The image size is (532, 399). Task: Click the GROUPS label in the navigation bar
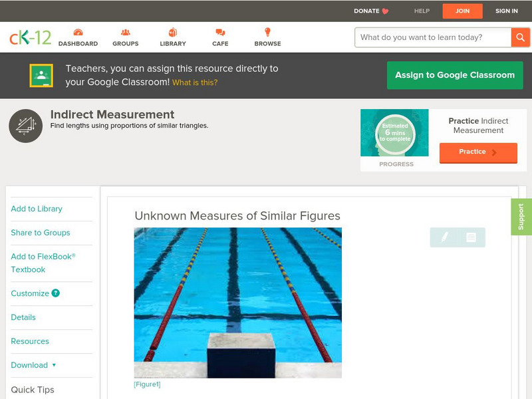coord(126,44)
